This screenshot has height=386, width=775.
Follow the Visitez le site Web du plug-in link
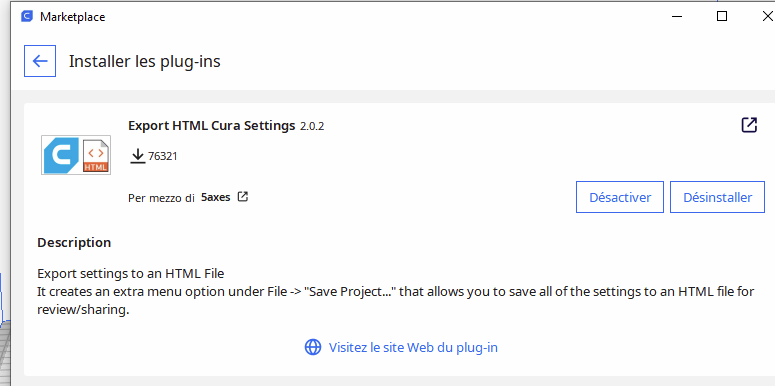coord(413,347)
